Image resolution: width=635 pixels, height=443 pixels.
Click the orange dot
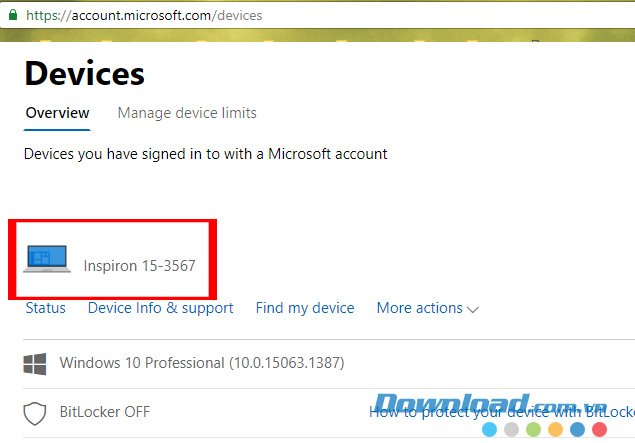(x=556, y=430)
